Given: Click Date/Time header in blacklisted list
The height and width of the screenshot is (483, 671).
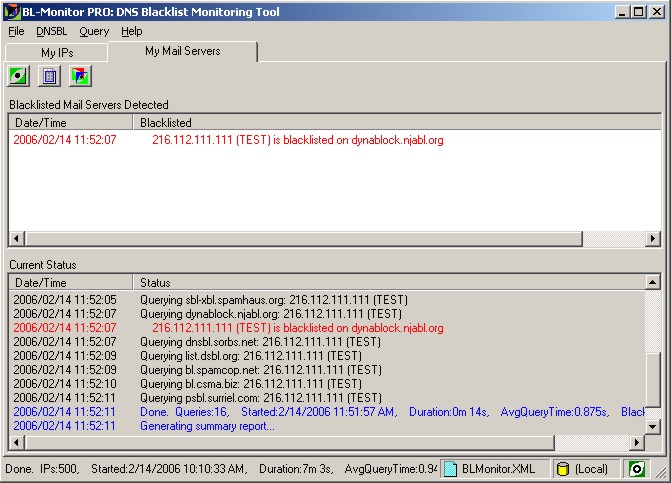Looking at the screenshot, I should (71, 123).
